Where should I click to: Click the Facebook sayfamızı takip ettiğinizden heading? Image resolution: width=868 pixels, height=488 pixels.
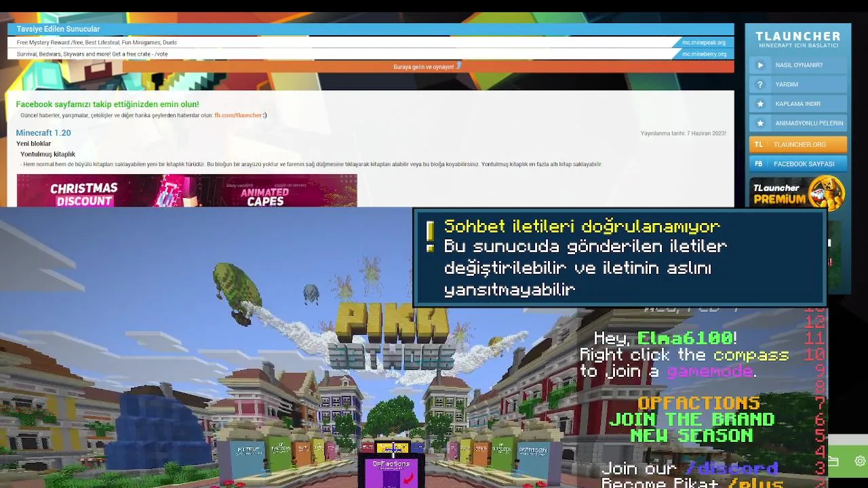coord(107,104)
